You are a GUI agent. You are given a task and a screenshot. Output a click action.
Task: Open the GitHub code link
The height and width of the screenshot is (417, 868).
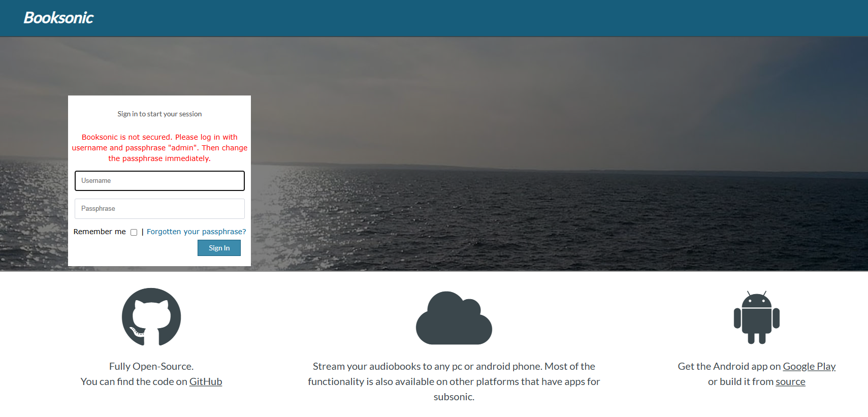coord(206,381)
